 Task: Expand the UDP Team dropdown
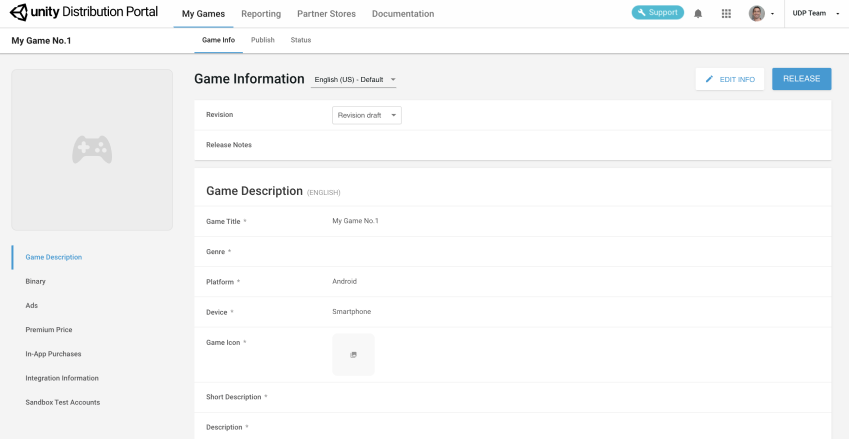(x=812, y=14)
